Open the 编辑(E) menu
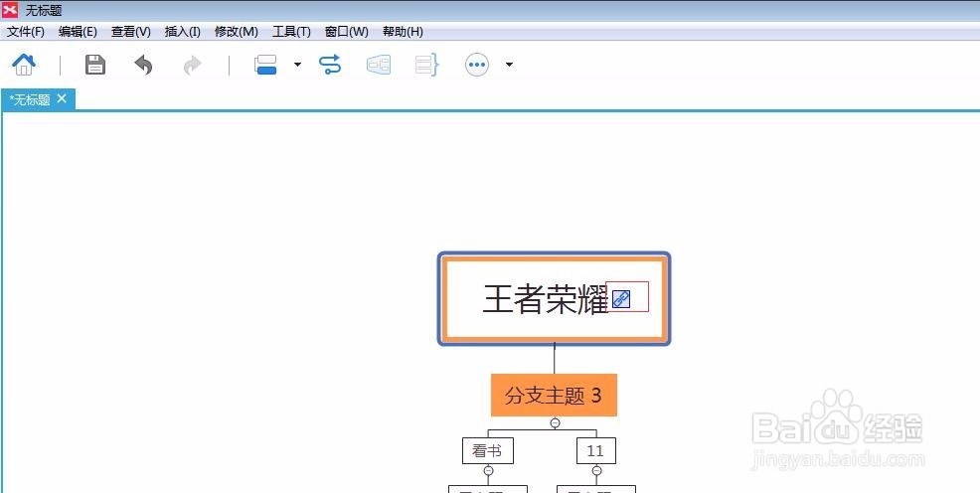Screen dimensions: 980x493 [78, 31]
